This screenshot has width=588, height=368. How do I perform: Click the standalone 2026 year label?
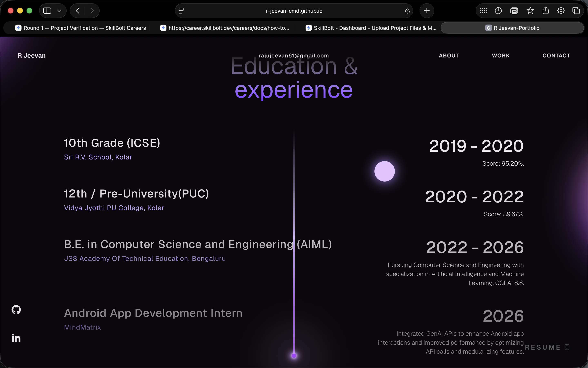point(503,316)
